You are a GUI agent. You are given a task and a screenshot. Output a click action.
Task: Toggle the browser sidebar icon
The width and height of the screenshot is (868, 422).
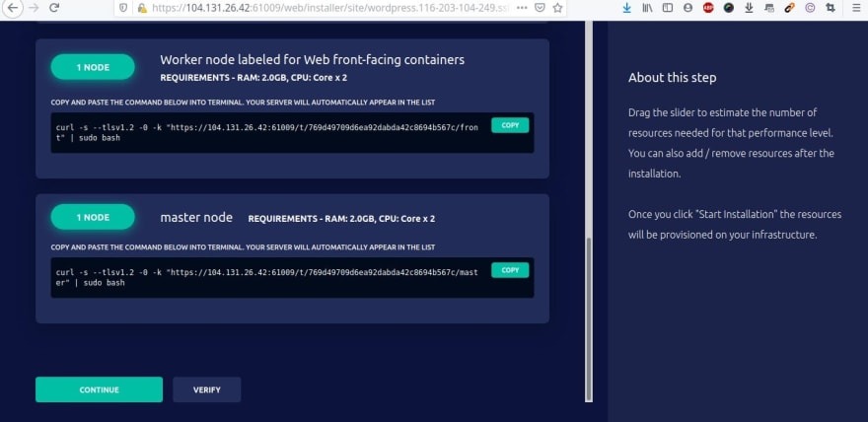[668, 8]
